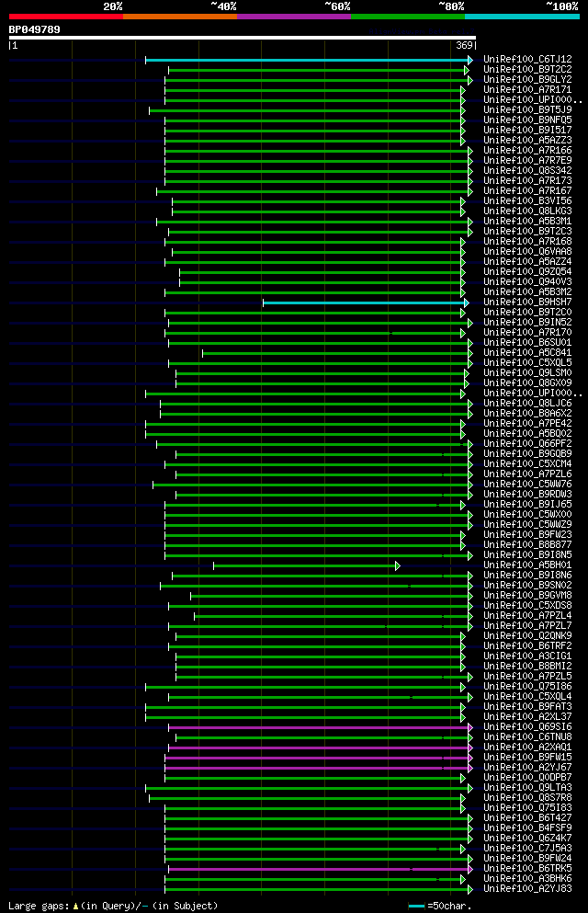Open hit UniRef100_B6TRK5
Screen dimensions: 588x913
(527, 869)
